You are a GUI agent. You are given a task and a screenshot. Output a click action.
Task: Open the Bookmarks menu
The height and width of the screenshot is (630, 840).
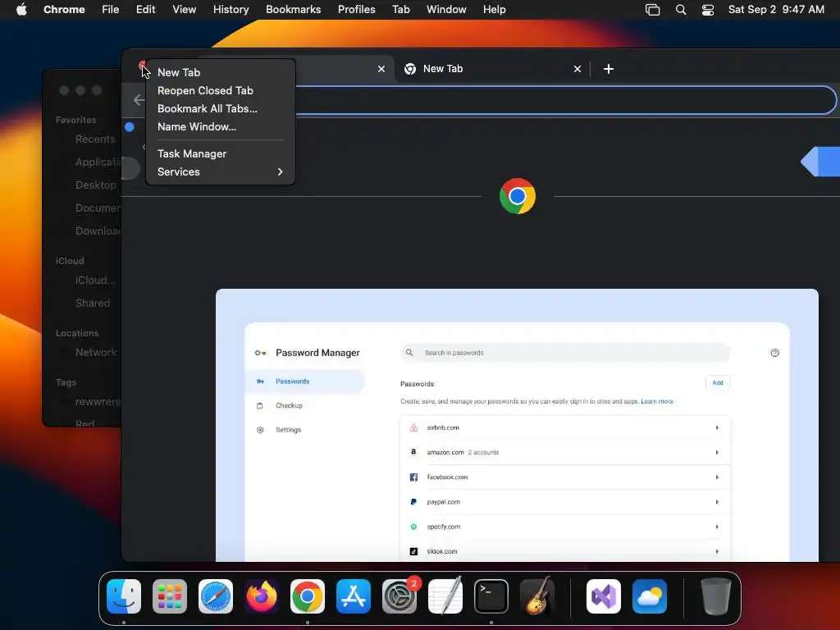(293, 9)
